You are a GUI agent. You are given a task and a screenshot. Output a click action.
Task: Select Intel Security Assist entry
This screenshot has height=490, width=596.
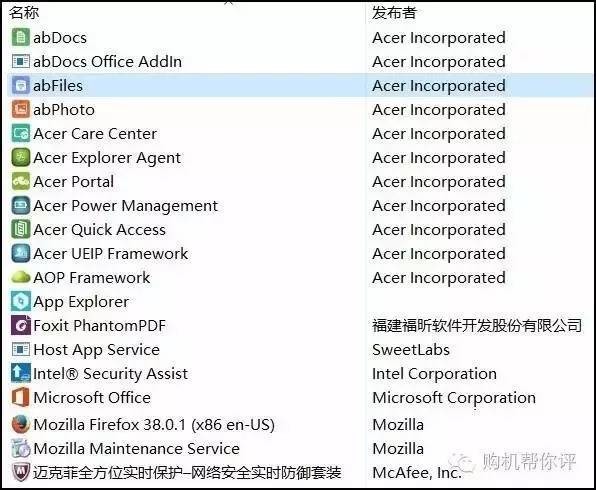point(300,373)
